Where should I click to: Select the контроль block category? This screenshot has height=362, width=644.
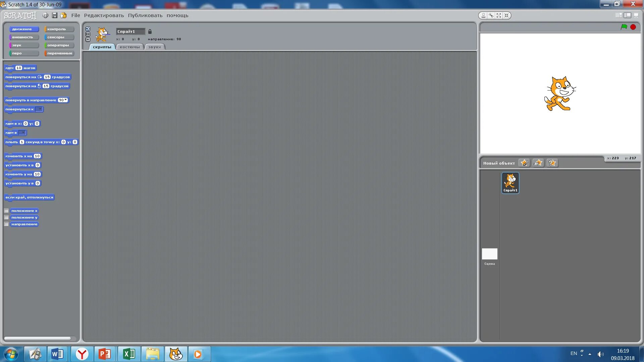pos(59,29)
